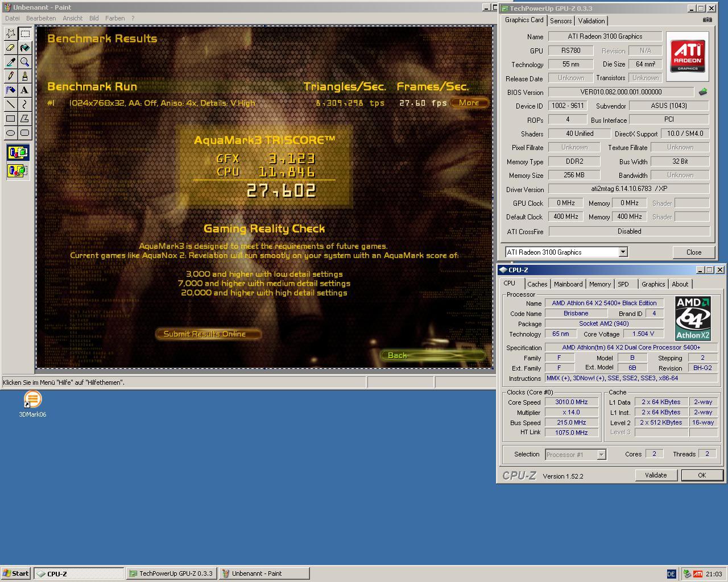
Task: Choose the Polygon shape tool
Action: 25,119
